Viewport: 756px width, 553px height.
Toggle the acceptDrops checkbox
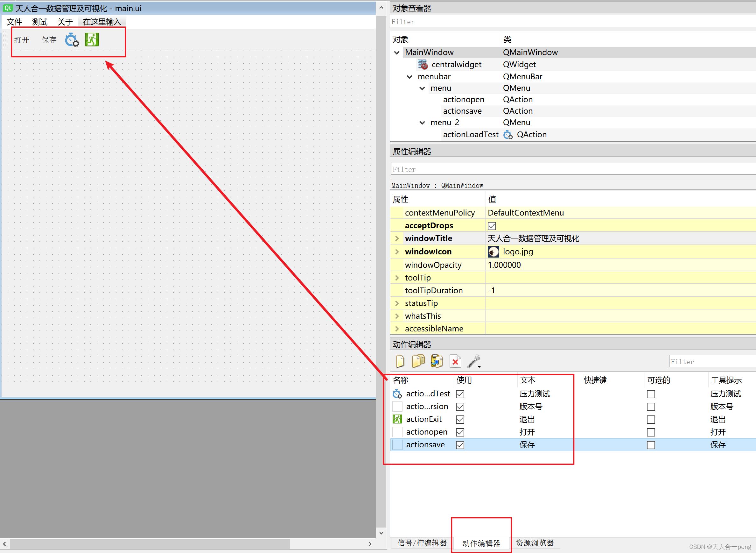[492, 226]
